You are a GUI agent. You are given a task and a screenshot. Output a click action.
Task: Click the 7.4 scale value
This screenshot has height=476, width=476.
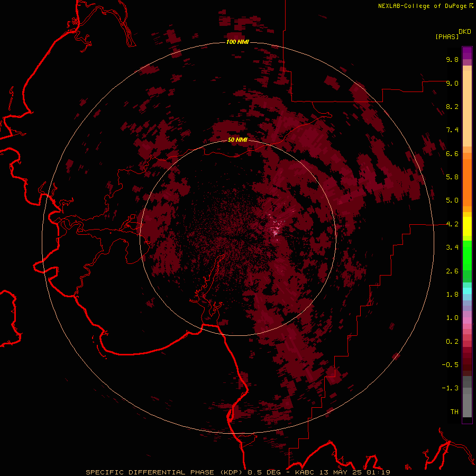pyautogui.click(x=452, y=130)
